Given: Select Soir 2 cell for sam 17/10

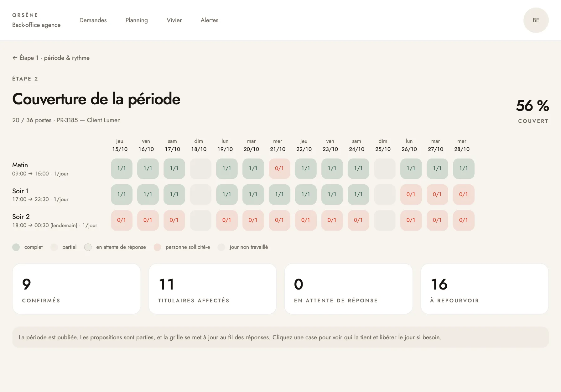Looking at the screenshot, I should 174,220.
